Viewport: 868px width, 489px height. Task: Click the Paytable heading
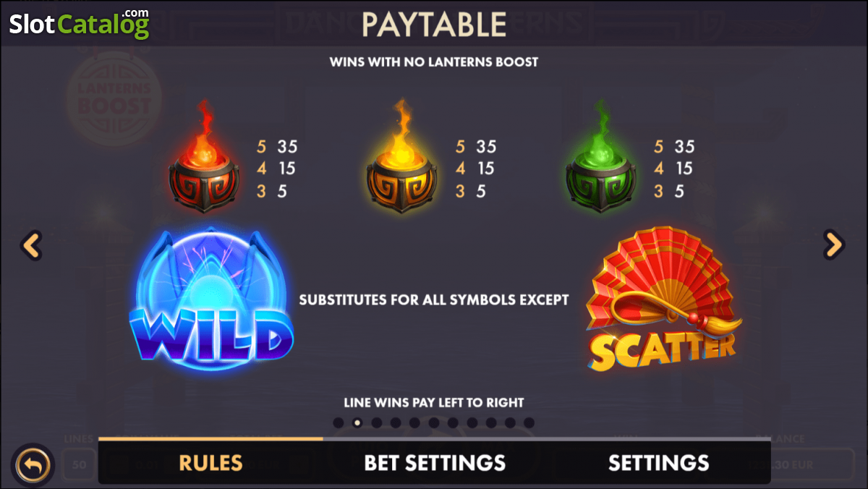pos(434,23)
